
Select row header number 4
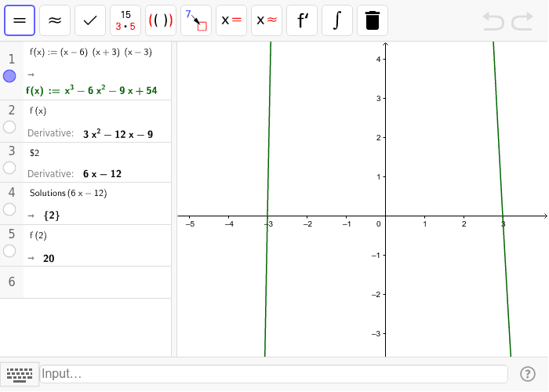coord(12,192)
